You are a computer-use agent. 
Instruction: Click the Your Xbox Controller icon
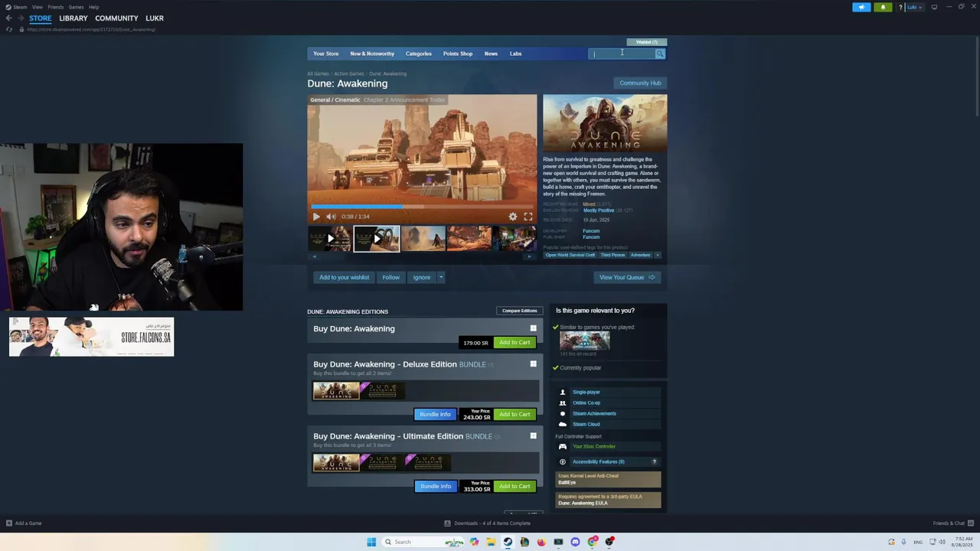[563, 446]
